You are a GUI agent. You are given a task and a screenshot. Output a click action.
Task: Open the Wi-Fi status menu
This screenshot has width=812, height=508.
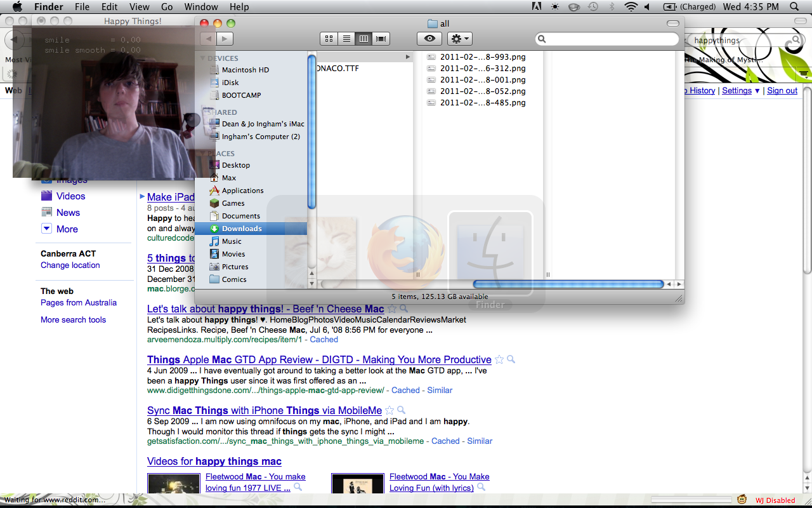click(630, 7)
